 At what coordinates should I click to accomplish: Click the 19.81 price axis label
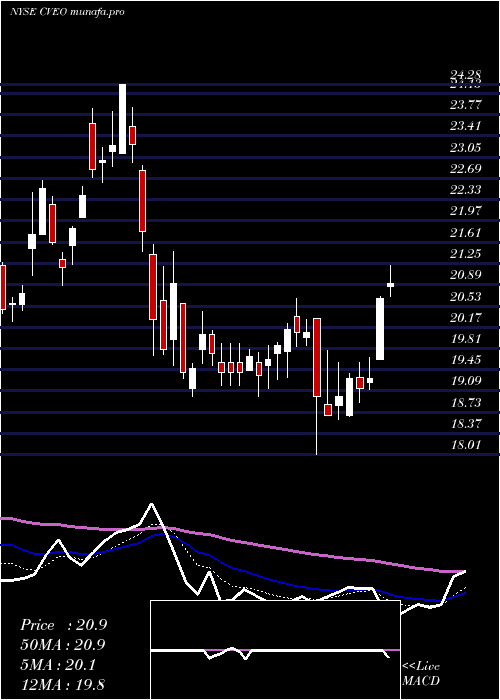coord(466,338)
